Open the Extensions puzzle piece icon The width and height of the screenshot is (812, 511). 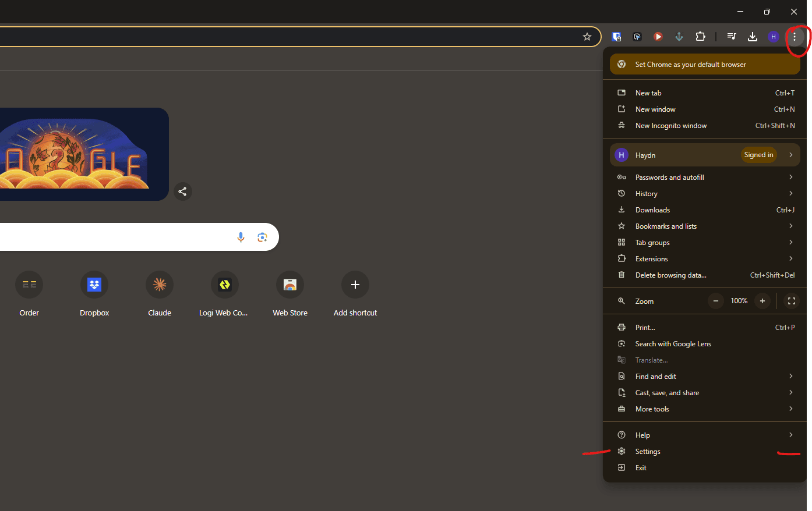click(x=701, y=36)
